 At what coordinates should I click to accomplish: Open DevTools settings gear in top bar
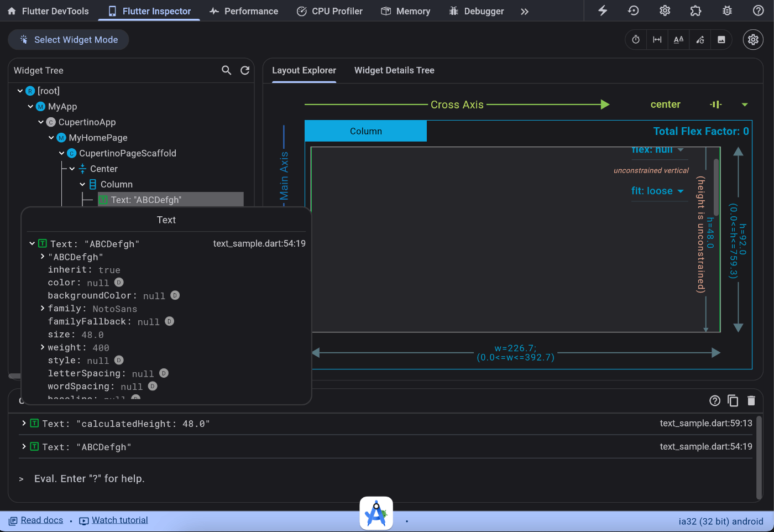pyautogui.click(x=665, y=11)
